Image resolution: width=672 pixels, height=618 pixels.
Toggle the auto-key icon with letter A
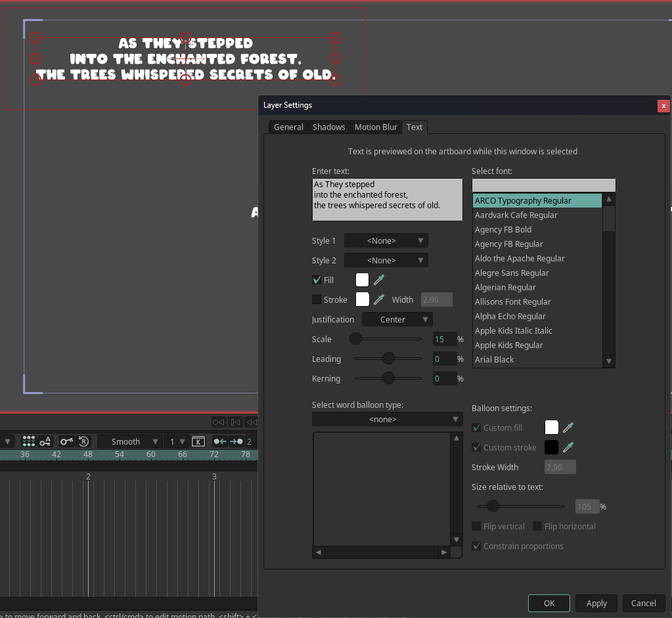(x=45, y=441)
